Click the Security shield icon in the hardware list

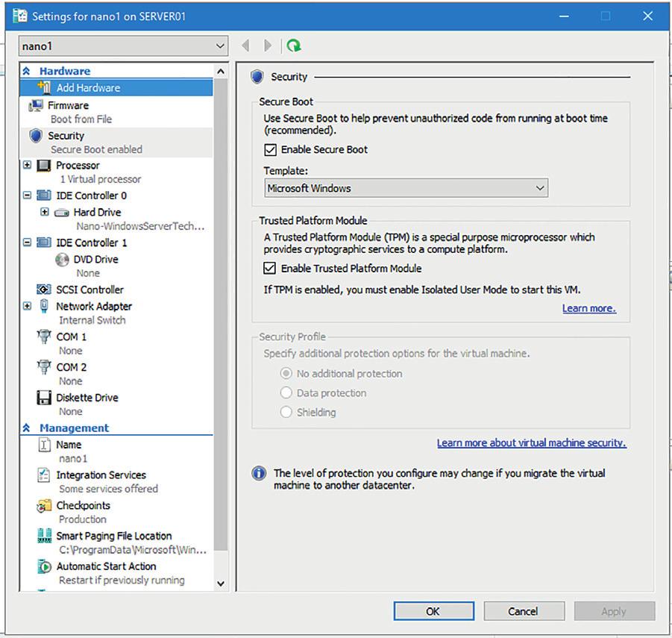[x=36, y=136]
